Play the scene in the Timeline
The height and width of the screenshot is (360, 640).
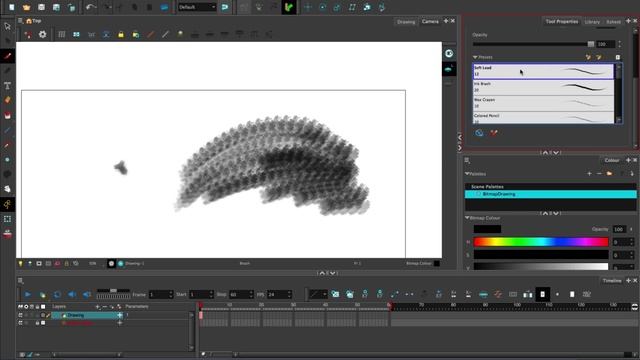(28, 294)
